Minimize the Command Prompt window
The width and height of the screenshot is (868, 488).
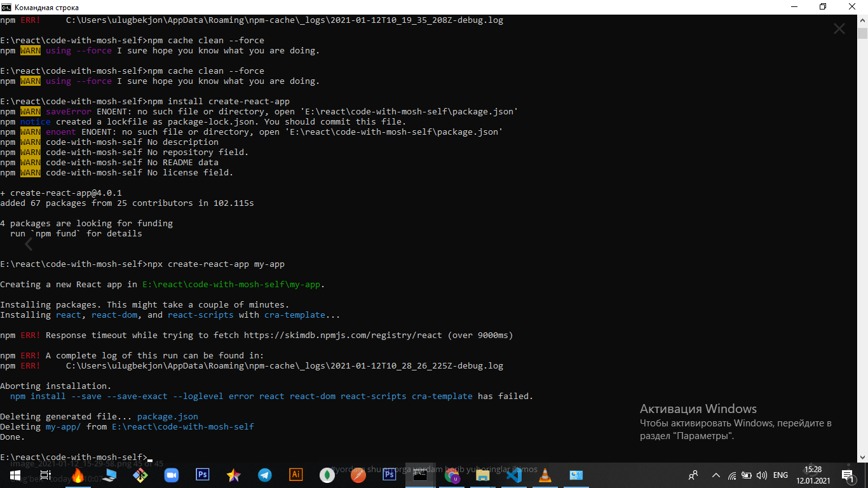794,7
